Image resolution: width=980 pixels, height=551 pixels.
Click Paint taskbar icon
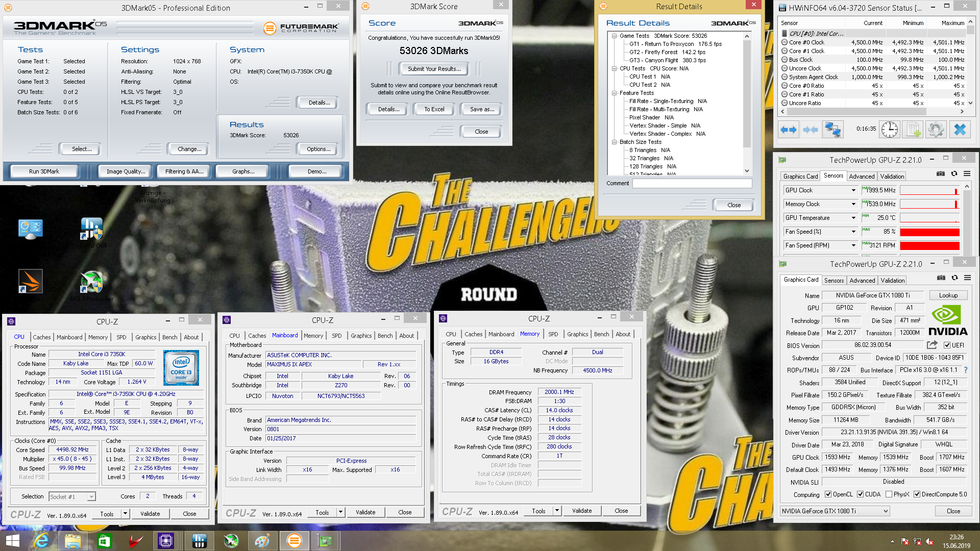(x=262, y=541)
